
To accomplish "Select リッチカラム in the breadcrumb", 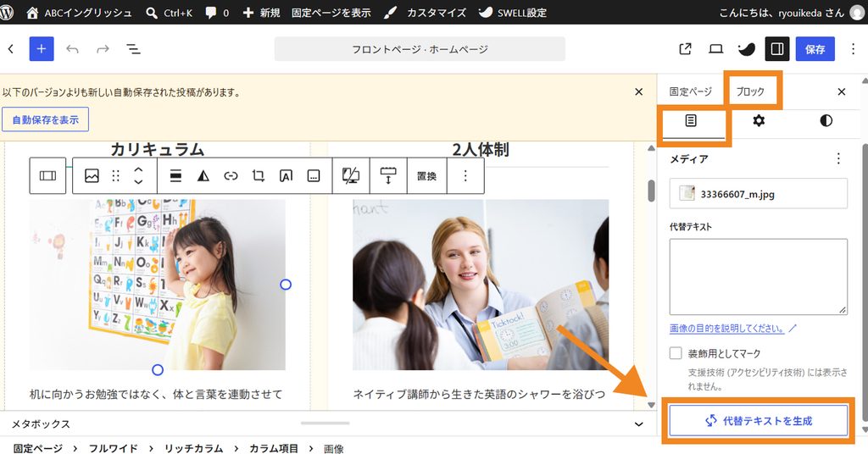I will click(x=193, y=448).
